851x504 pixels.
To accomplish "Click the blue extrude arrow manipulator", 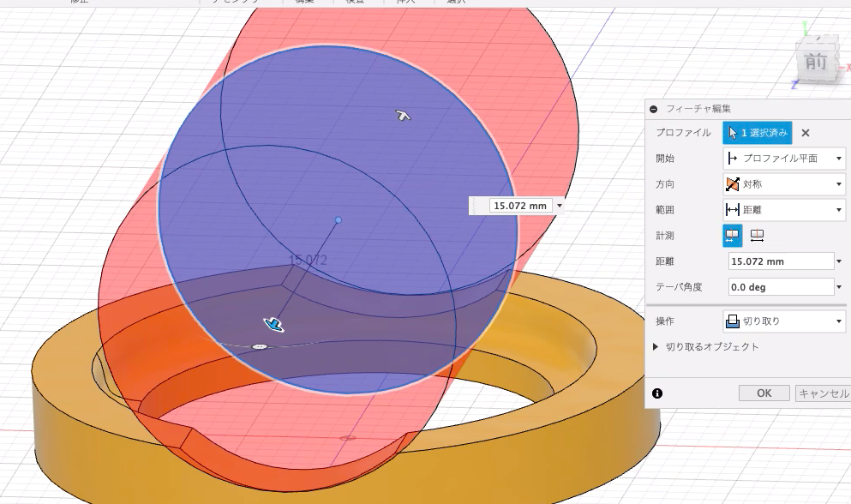I will pyautogui.click(x=274, y=325).
